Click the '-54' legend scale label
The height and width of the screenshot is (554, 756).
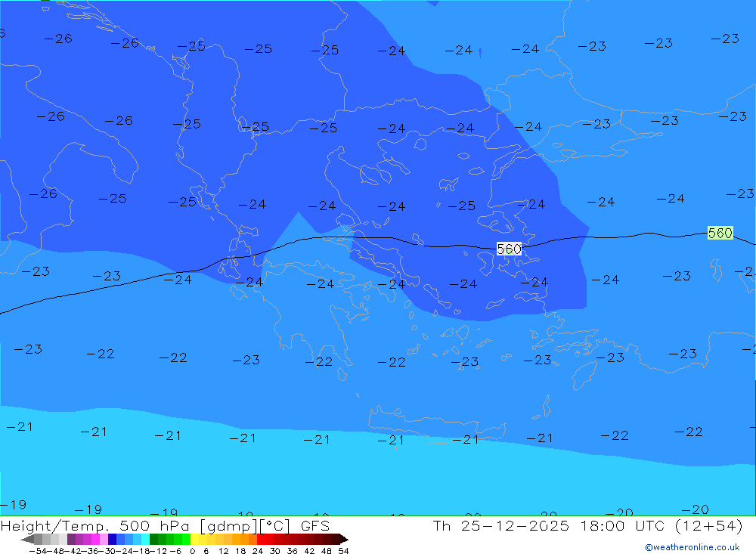38,551
